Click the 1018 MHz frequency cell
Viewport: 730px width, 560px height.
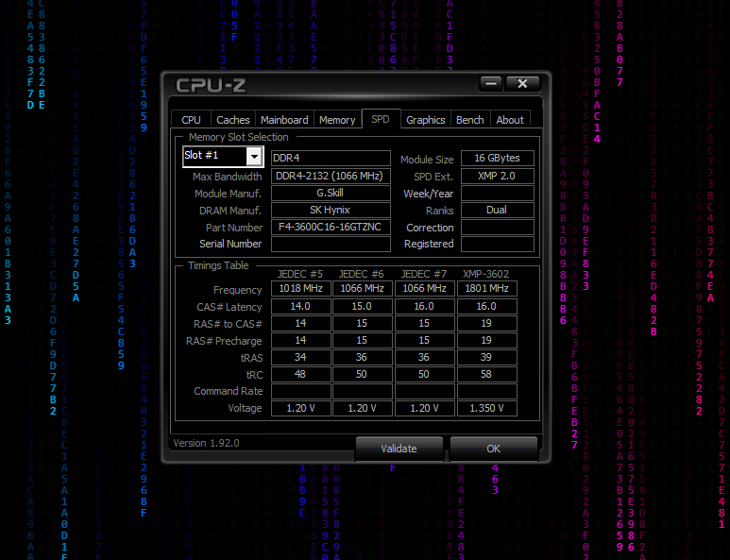pyautogui.click(x=300, y=289)
